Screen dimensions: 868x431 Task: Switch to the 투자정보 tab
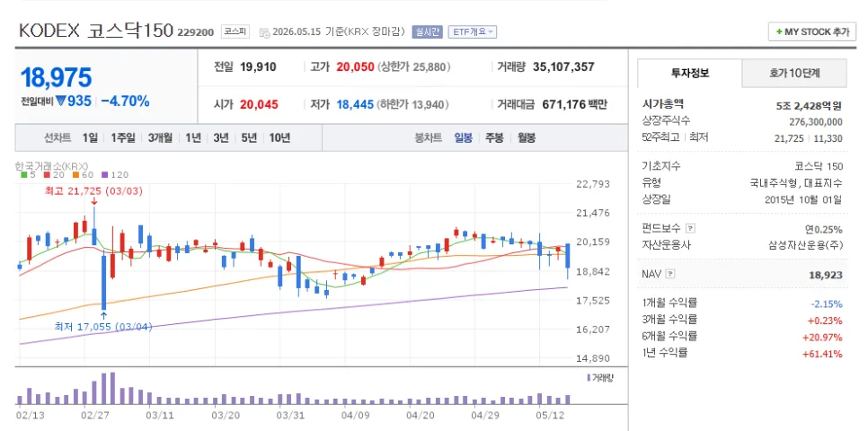(690, 73)
